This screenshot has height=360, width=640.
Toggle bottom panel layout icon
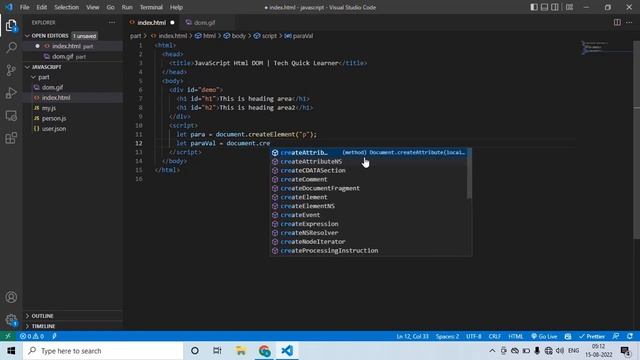coord(544,7)
